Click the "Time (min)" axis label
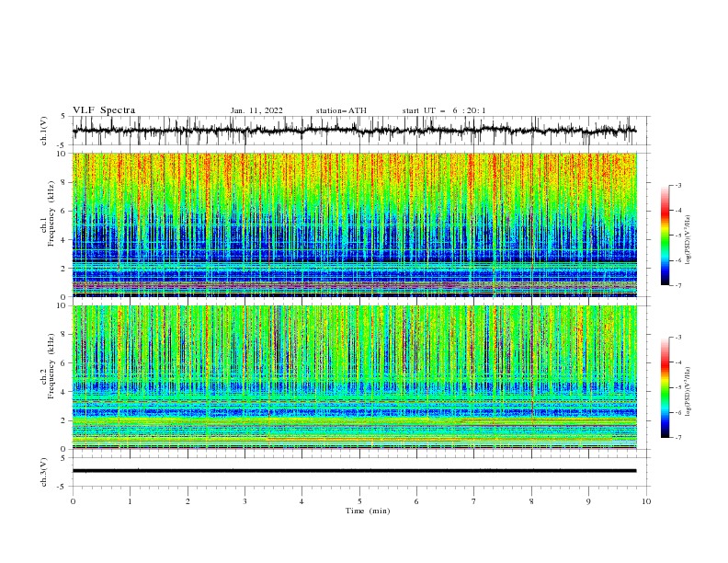Screen dimensions: 728x563 pos(368,511)
